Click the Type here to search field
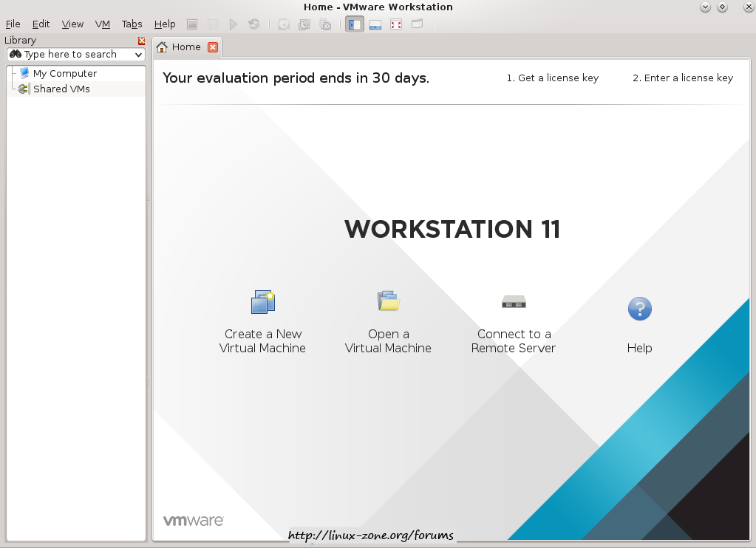Screen dimensions: 756x548 tap(74, 55)
